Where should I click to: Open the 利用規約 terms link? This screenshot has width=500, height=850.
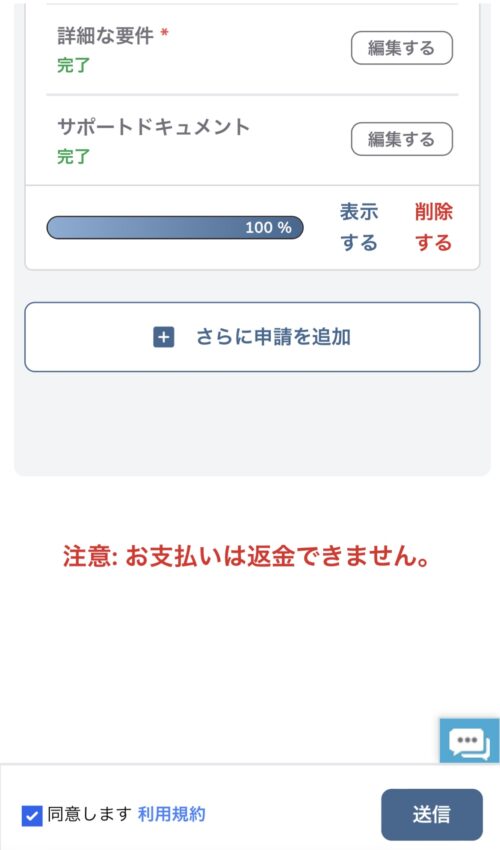(171, 814)
